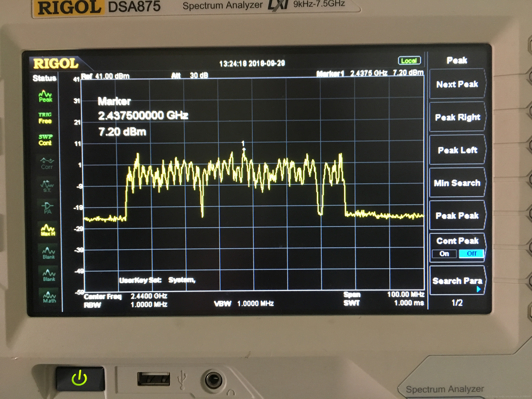Click the -59 bottom axis label
Screen dimensions: 532x399
point(79,292)
